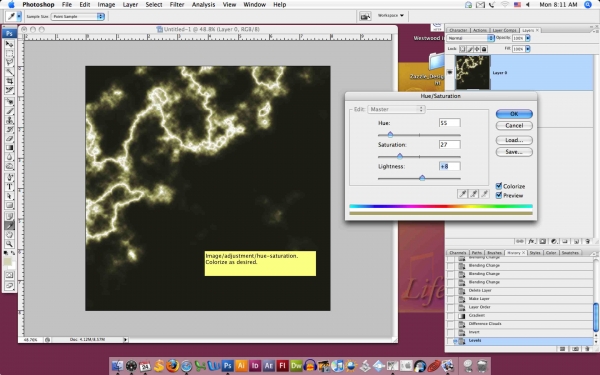This screenshot has height=375, width=600.
Task: Select the Zoom magnifier tool
Action: point(9,244)
